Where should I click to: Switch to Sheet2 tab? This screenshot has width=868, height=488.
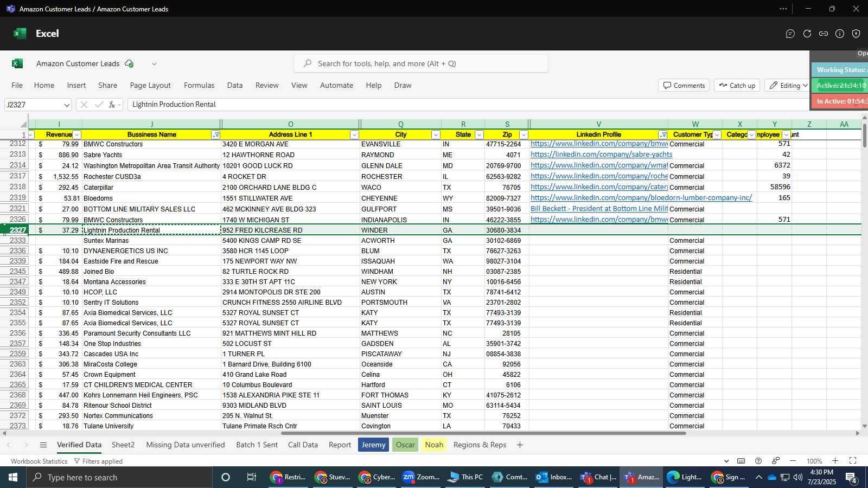(123, 445)
